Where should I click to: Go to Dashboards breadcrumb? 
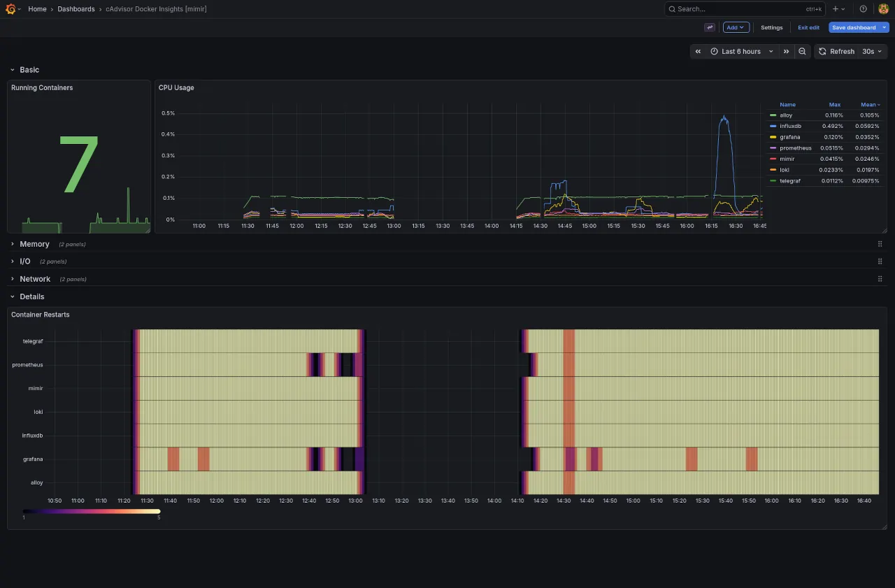point(76,9)
